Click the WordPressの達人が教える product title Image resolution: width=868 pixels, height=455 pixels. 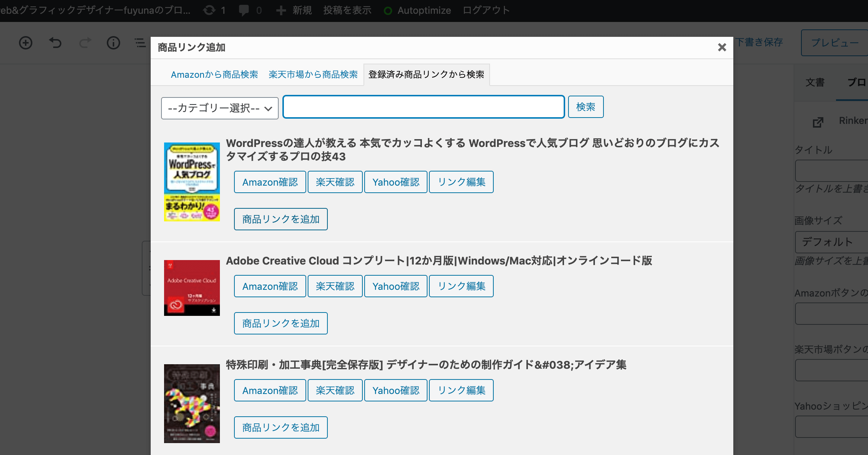pyautogui.click(x=473, y=150)
